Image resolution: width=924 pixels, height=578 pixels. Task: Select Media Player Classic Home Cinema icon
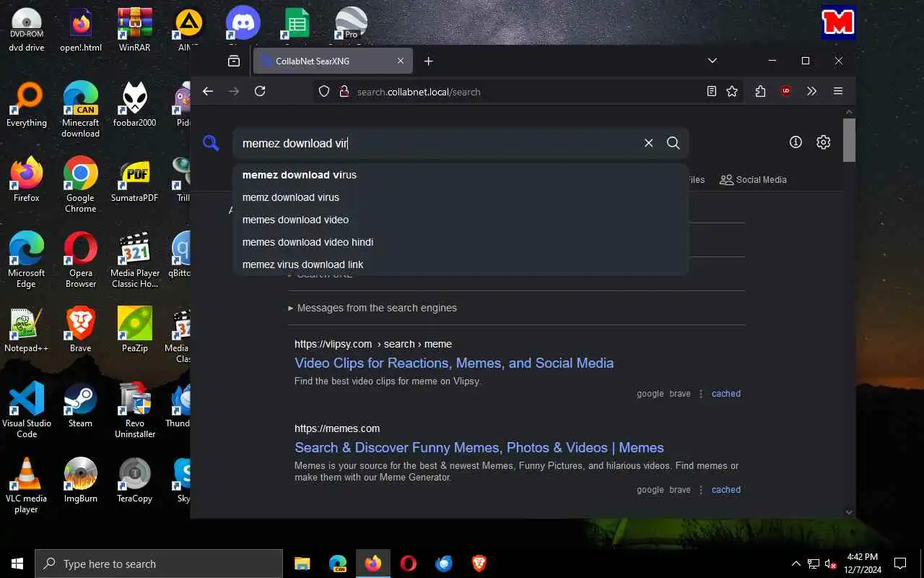[x=134, y=260]
